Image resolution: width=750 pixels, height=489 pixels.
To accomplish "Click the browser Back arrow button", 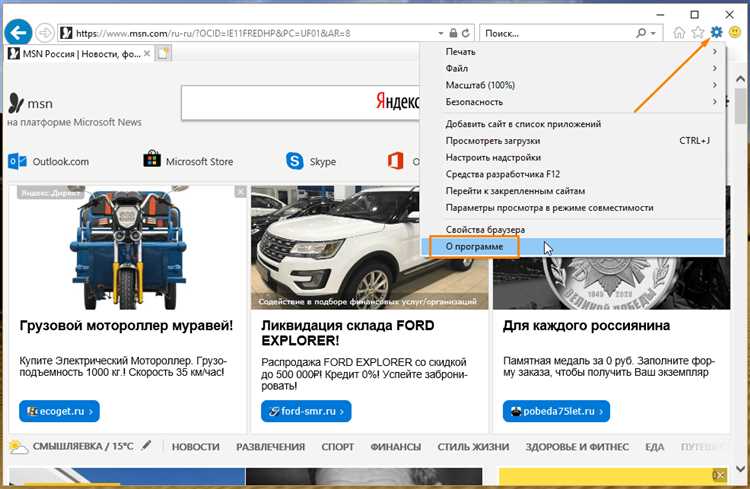I will point(18,32).
